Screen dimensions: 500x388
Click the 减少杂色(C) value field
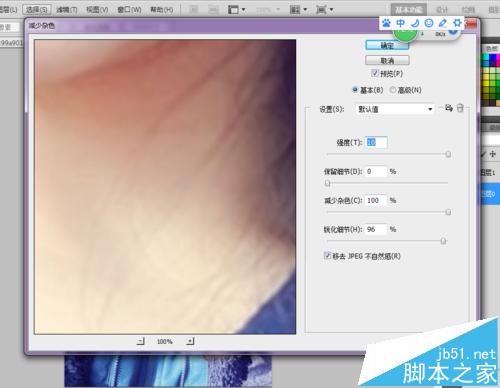coord(376,200)
